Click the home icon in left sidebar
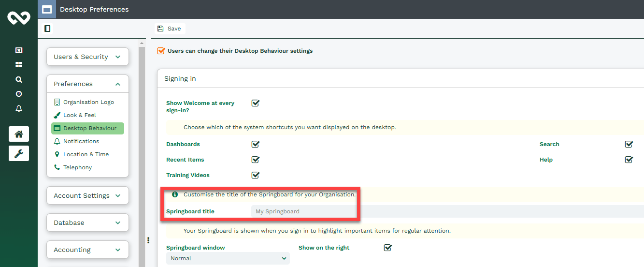This screenshot has height=267, width=644. (19, 134)
